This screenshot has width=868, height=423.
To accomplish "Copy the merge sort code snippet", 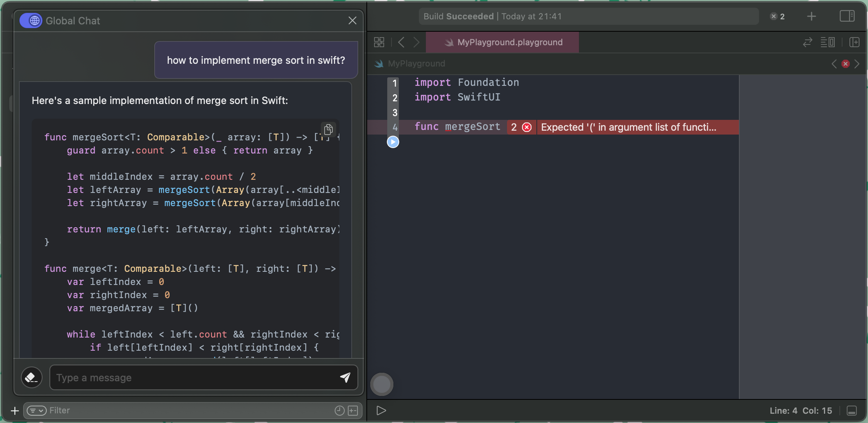I will coord(328,129).
